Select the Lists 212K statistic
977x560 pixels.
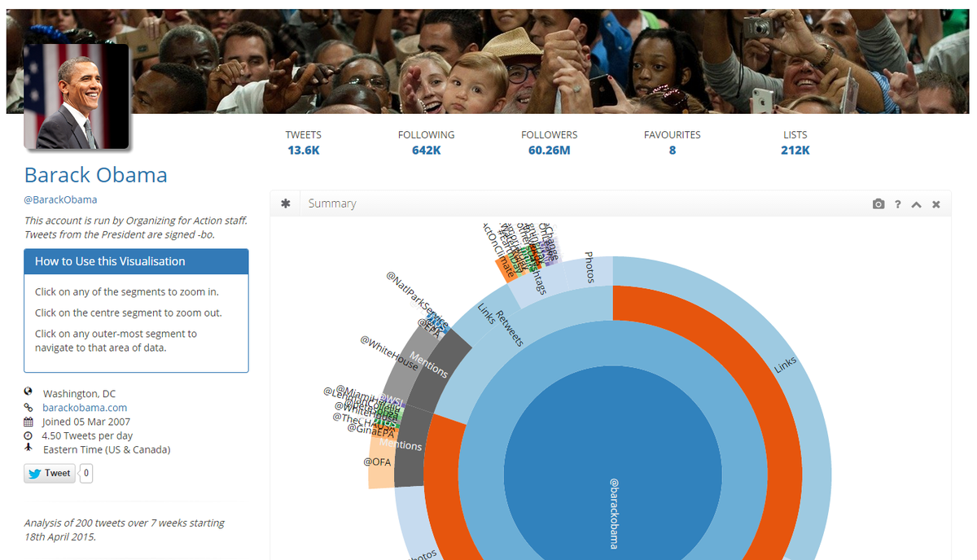point(795,142)
